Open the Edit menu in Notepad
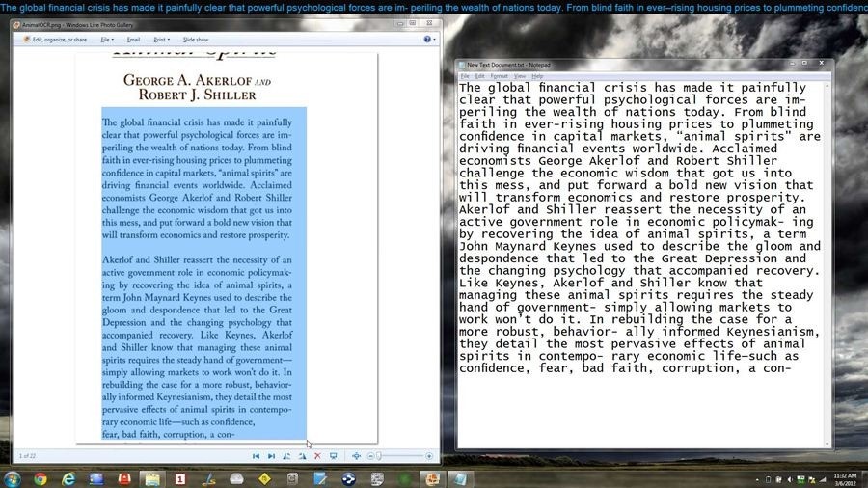 click(x=479, y=75)
